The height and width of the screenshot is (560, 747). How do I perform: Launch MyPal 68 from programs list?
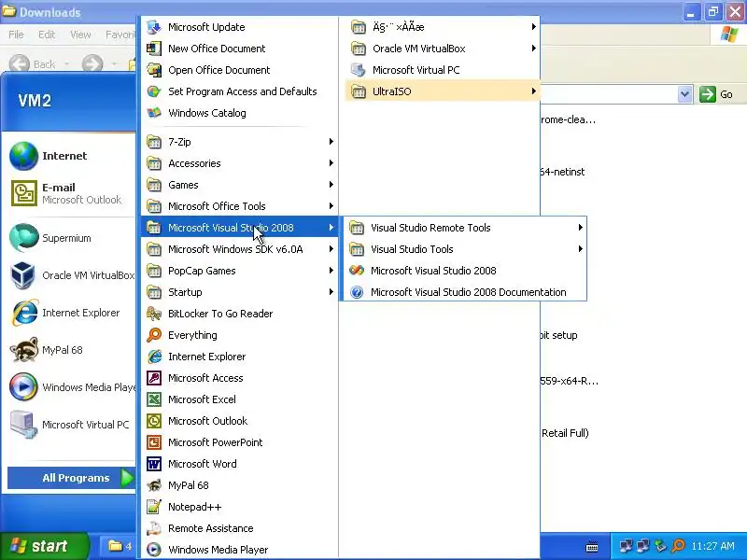point(240,485)
